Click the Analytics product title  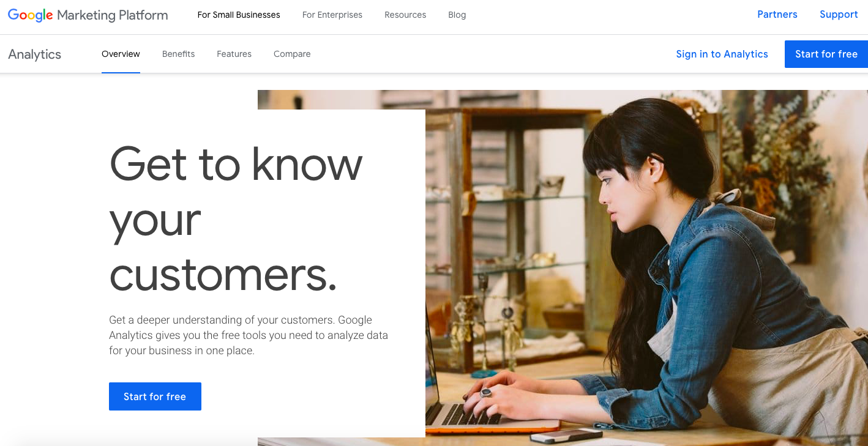[35, 54]
